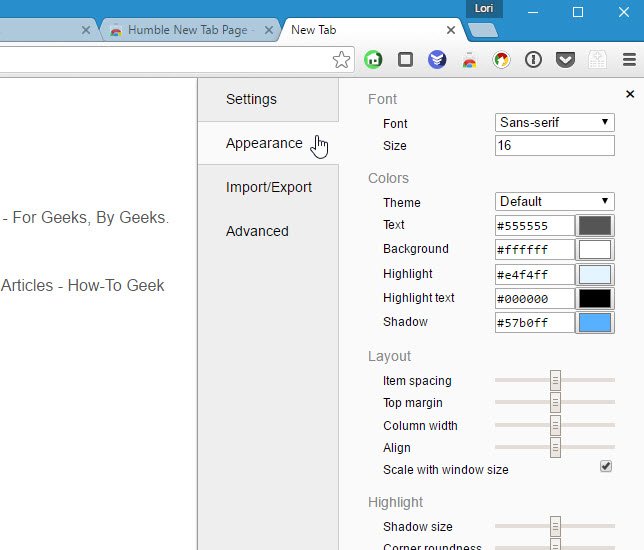Click the 1Password extension icon
This screenshot has width=644, height=550.
tap(533, 60)
